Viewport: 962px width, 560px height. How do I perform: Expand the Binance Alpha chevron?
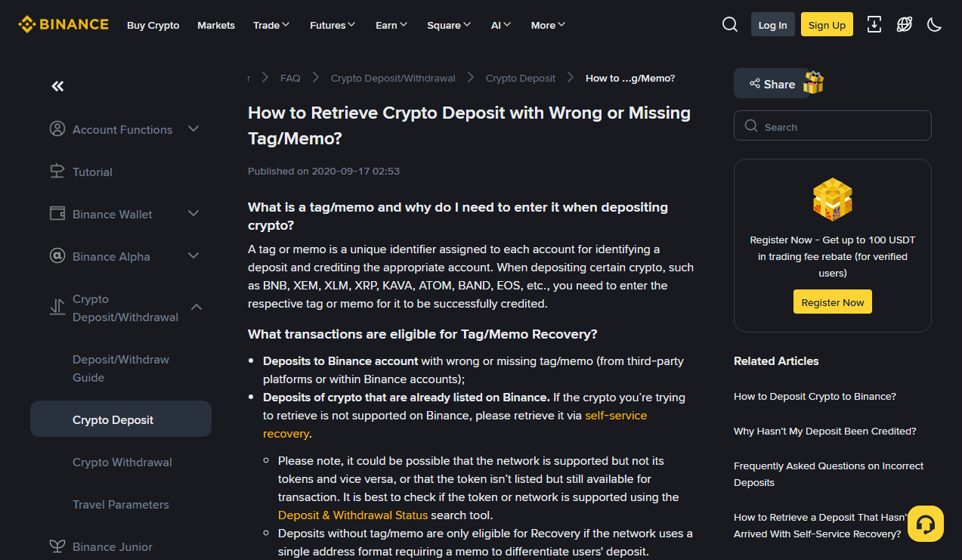tap(193, 256)
